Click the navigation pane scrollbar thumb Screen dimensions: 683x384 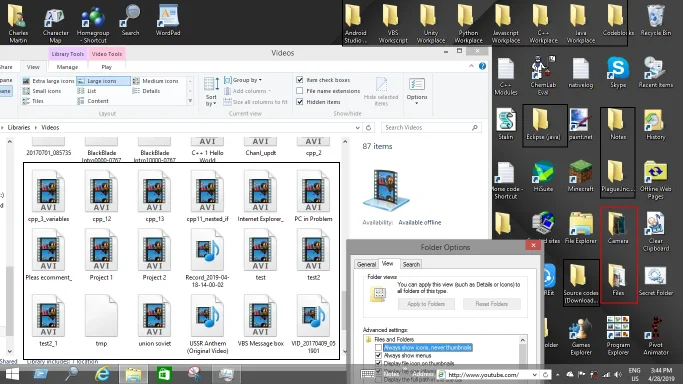pyautogui.click(x=10, y=300)
